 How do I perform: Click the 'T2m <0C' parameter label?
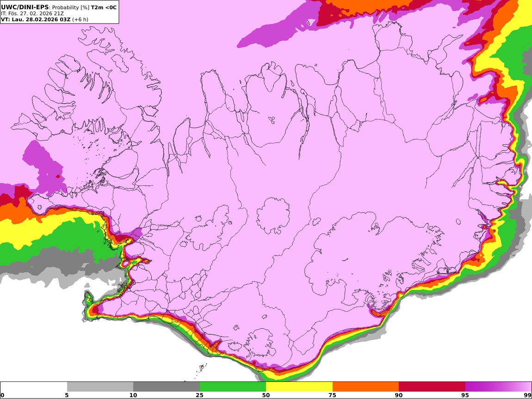click(104, 7)
